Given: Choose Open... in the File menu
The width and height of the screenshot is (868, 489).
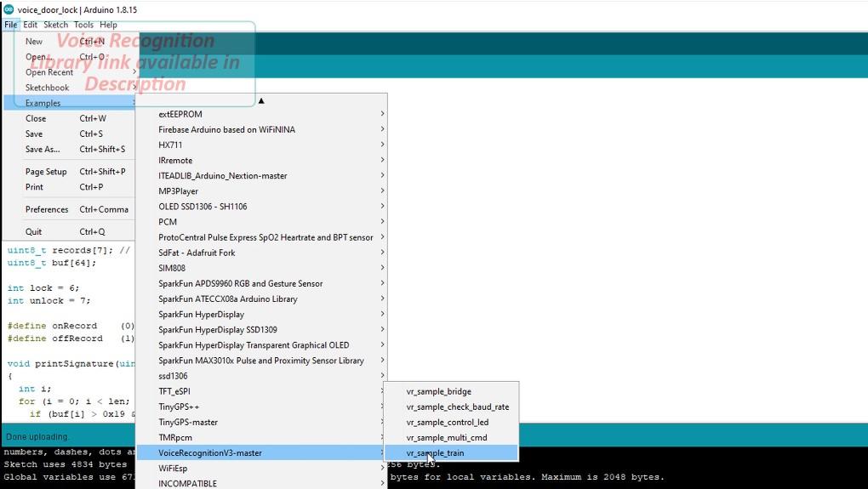Looking at the screenshot, I should pyautogui.click(x=69, y=57).
